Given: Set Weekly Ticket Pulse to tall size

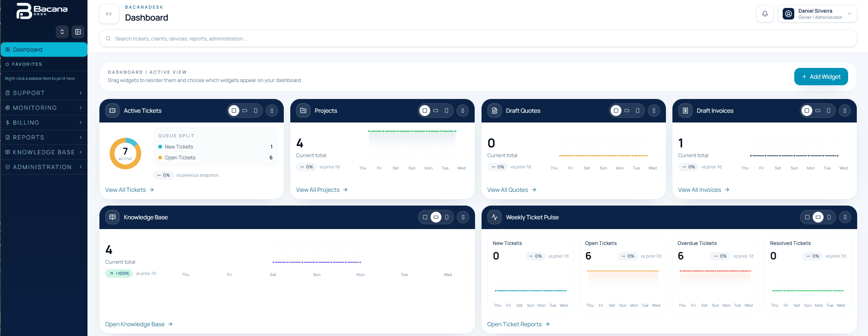Looking at the screenshot, I should tap(829, 217).
